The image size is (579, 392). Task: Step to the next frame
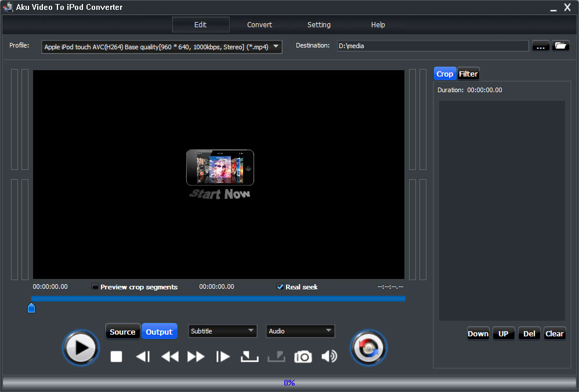(223, 357)
